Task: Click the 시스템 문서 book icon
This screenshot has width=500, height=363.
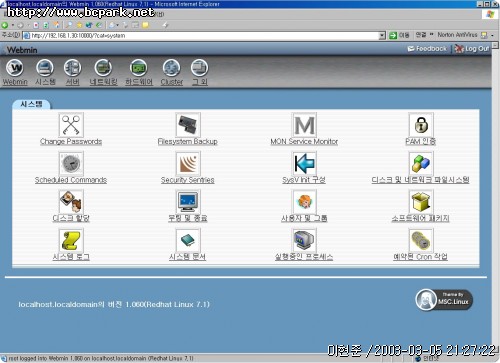Action: pos(188,240)
